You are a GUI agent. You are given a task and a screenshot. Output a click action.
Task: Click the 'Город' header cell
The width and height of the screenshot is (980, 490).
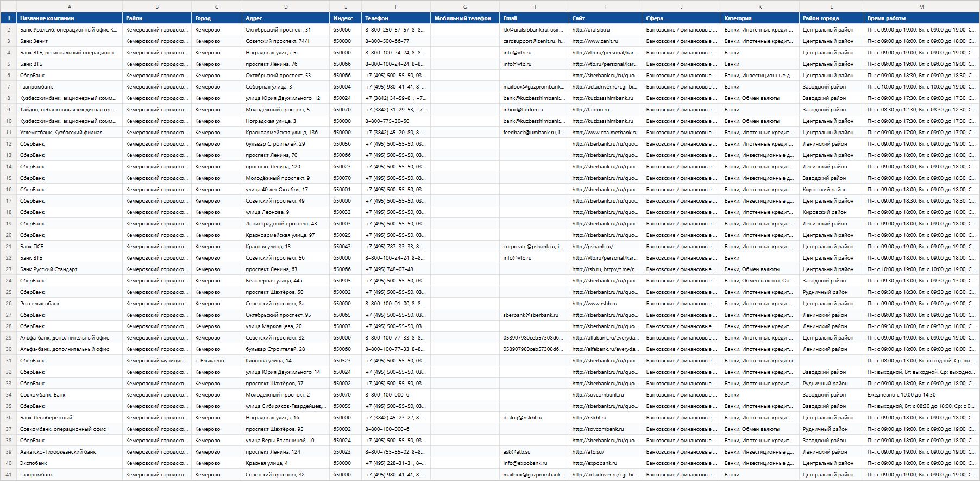[x=217, y=18]
